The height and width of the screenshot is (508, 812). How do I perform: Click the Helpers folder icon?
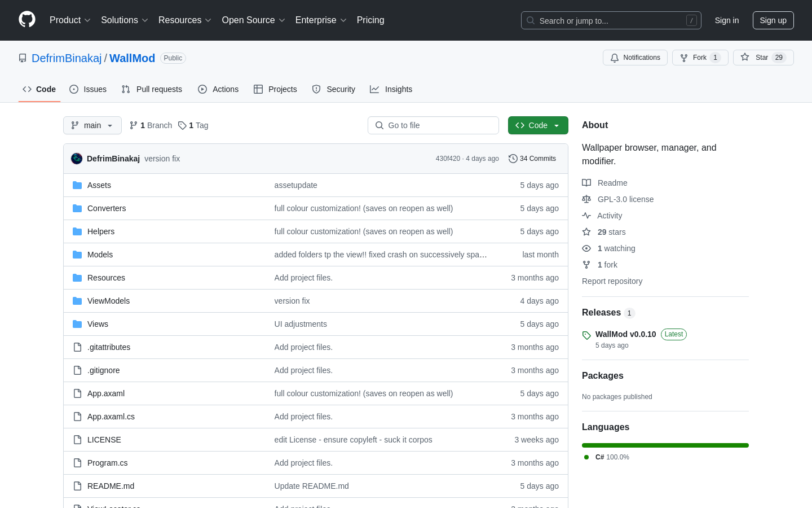tap(77, 231)
